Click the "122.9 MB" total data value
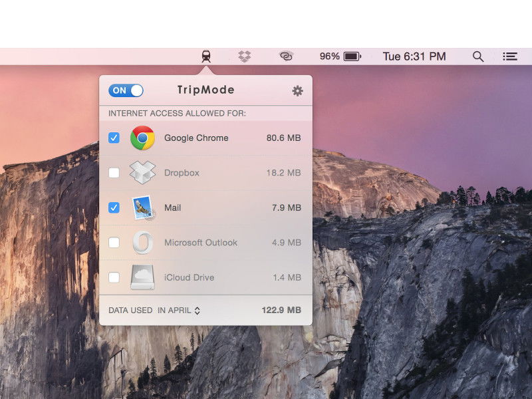532x399 pixels. click(281, 310)
